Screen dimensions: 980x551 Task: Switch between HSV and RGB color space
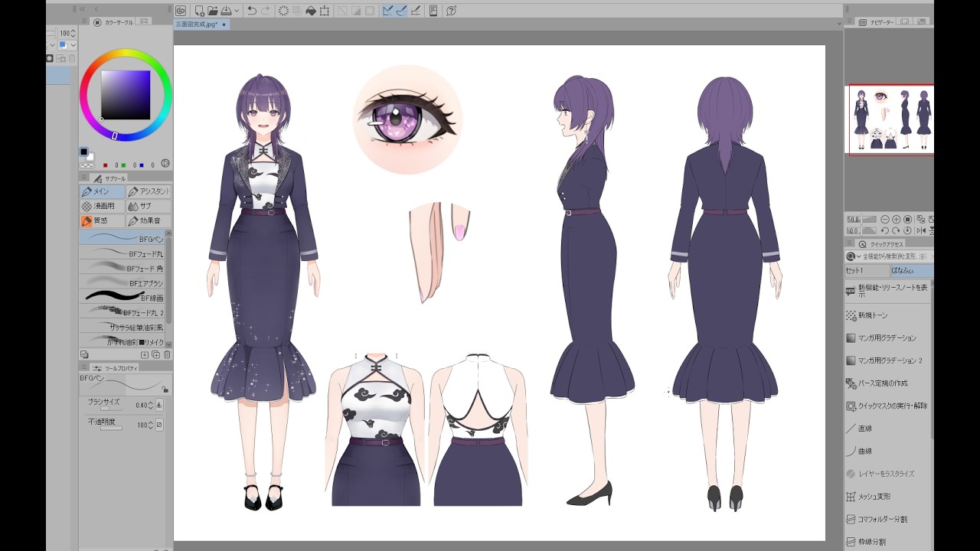tap(165, 164)
